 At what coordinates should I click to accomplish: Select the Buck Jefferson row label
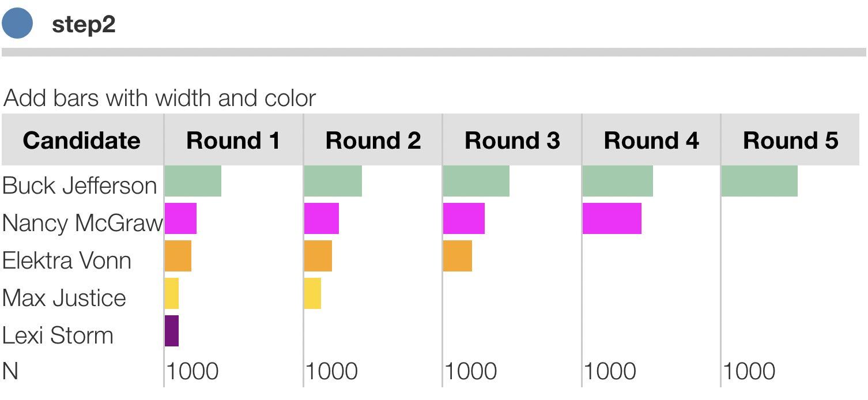point(80,186)
